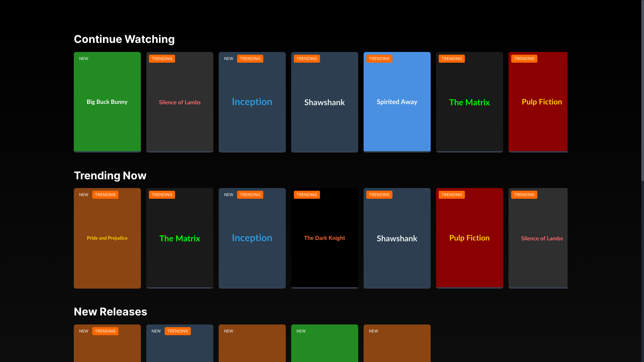Click TRENDING badge on blue-gray New Releases card
This screenshot has height=362, width=644.
click(178, 331)
